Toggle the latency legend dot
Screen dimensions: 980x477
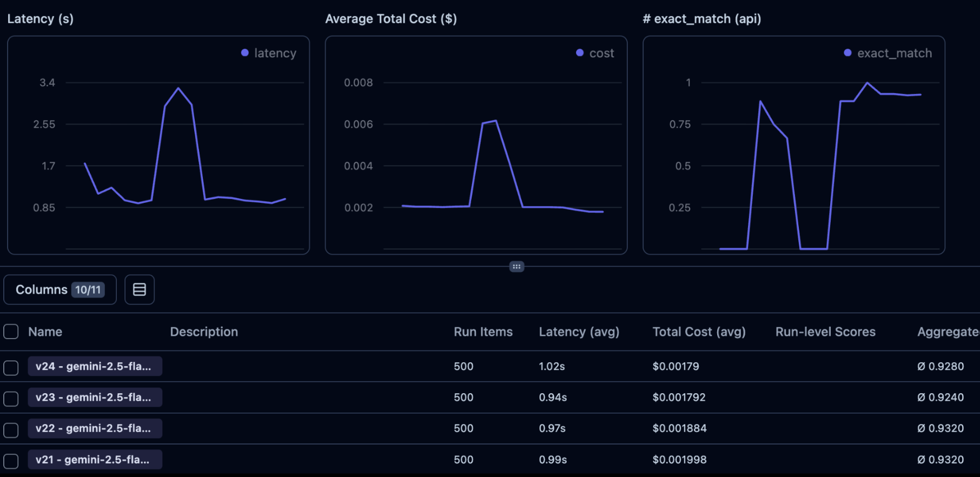(x=245, y=52)
